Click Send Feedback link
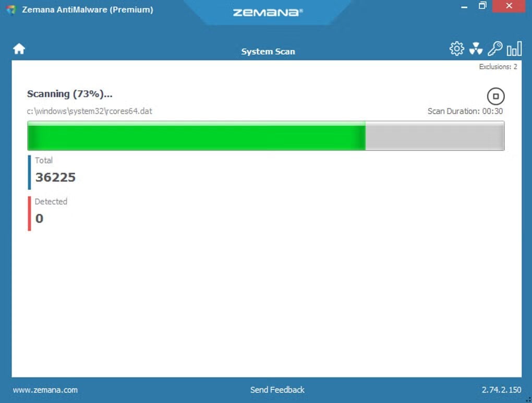532x403 pixels. (x=277, y=390)
